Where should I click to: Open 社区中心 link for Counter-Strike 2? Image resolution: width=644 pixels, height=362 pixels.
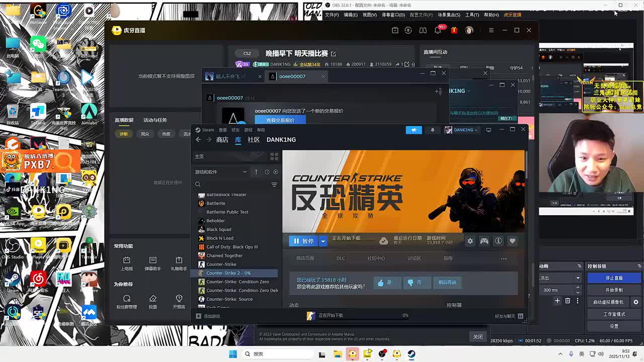pyautogui.click(x=376, y=258)
